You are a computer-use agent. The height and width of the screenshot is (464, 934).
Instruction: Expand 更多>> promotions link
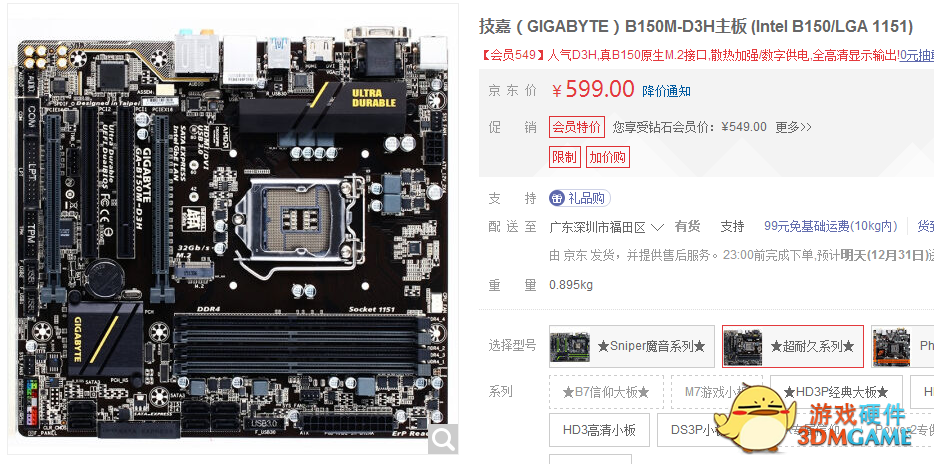793,127
